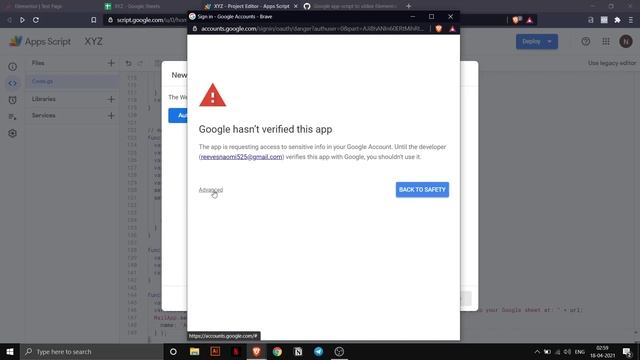Switch to the Elementor Test Page tab
Viewport: 640px width, 360px height.
tap(38, 6)
